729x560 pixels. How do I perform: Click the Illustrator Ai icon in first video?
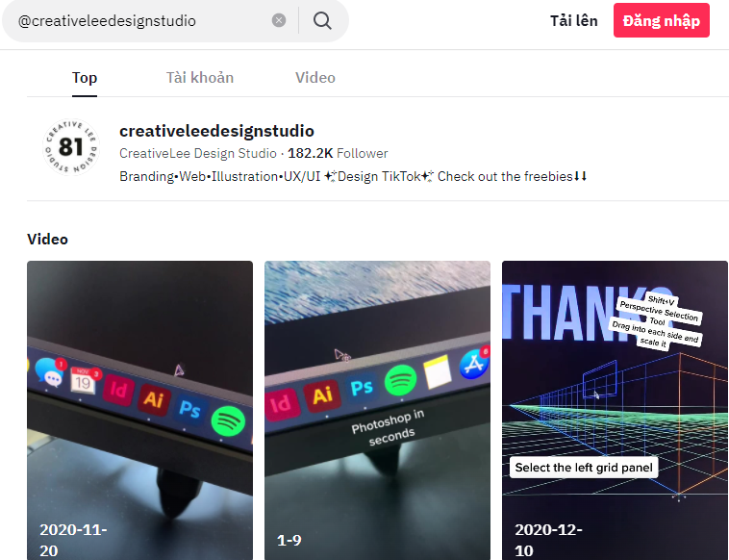coord(154,399)
